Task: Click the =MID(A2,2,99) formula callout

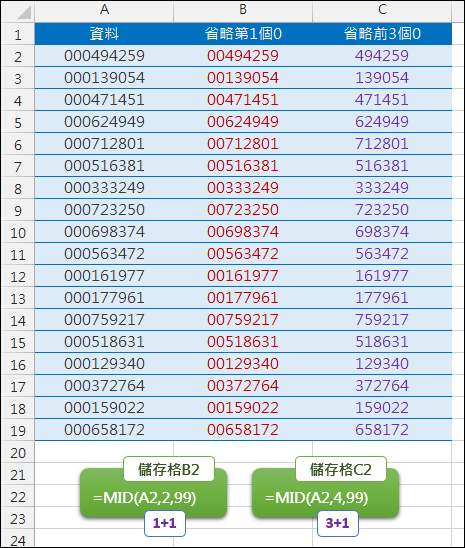Action: click(x=153, y=493)
